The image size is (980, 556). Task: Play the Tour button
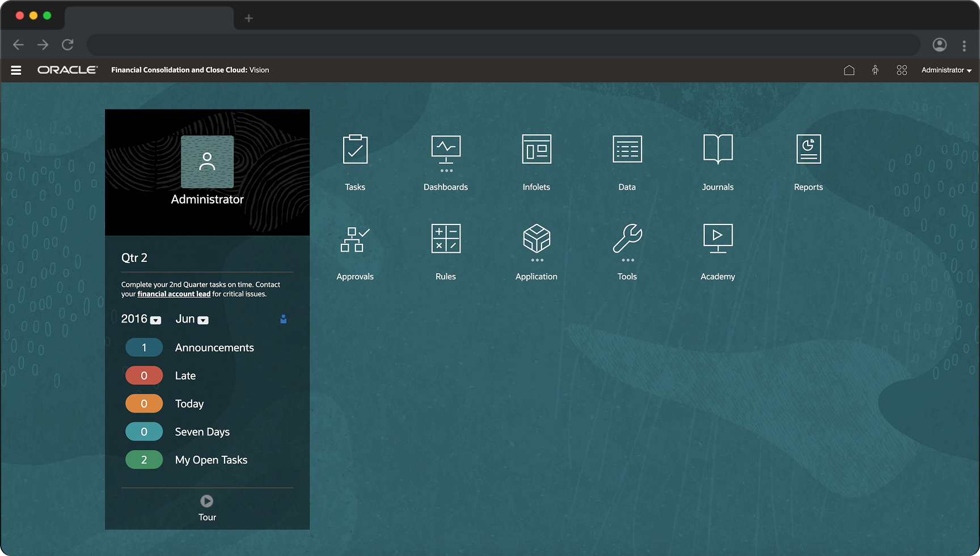point(207,501)
